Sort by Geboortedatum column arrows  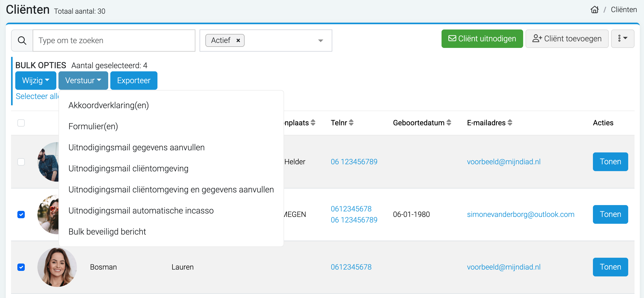(449, 123)
